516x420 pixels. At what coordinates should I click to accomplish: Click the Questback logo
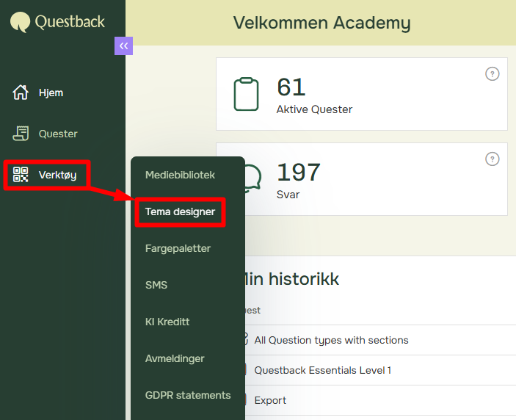pos(58,22)
